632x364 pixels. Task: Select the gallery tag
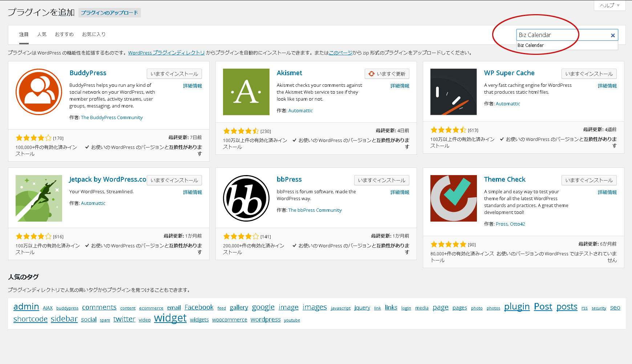239,308
